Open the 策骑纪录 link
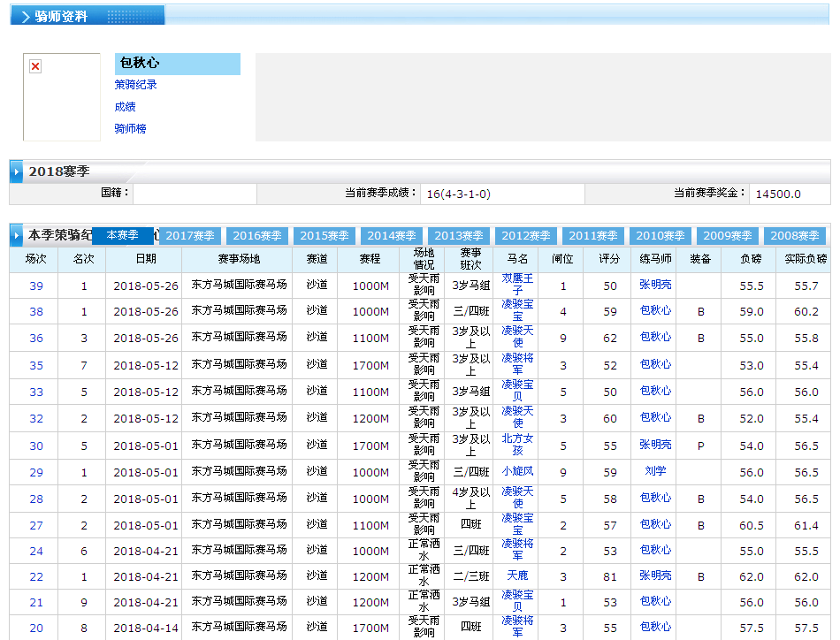This screenshot has height=640, width=840. point(135,85)
